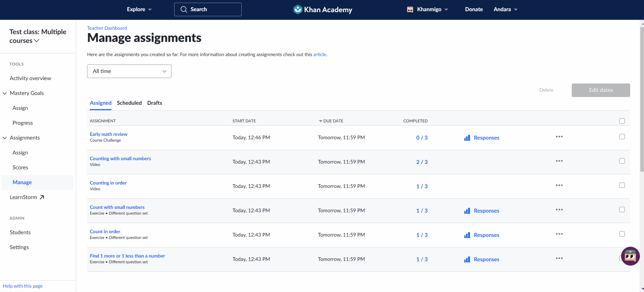Collapse the Assignments sidebar section
Screen dimensions: 644x292
[5, 138]
